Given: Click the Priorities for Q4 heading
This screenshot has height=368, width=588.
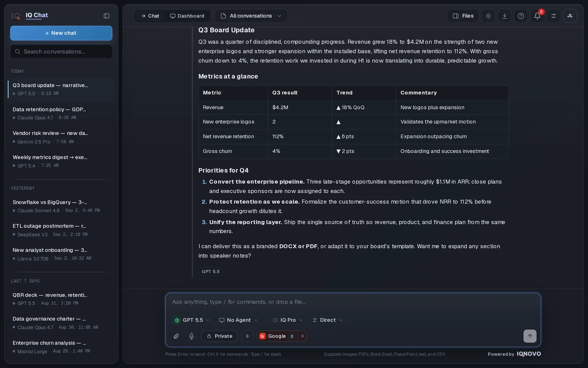Looking at the screenshot, I should (223, 170).
